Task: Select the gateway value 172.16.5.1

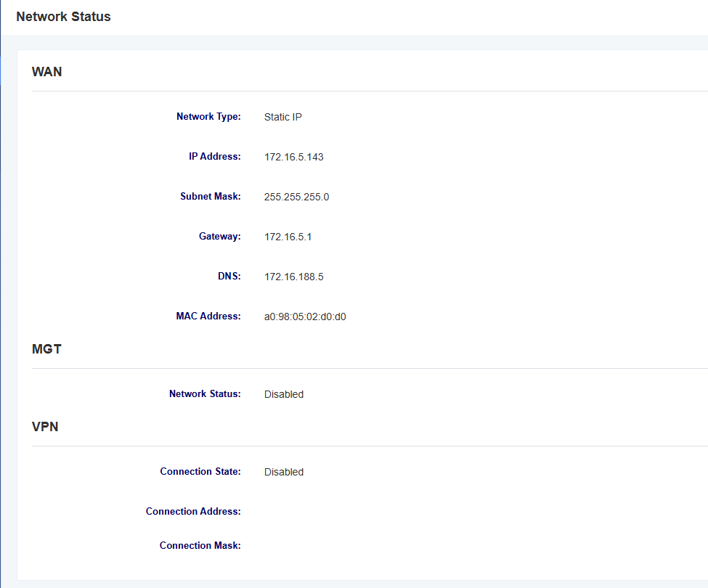Action: tap(288, 237)
